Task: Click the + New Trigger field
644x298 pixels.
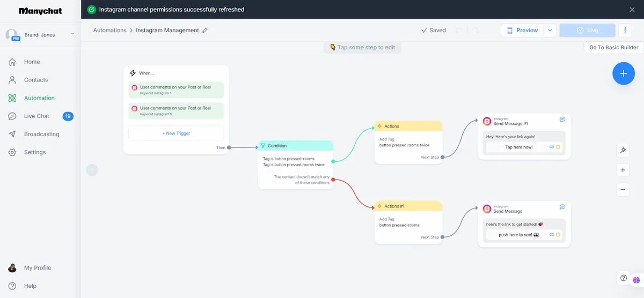Action: (176, 133)
